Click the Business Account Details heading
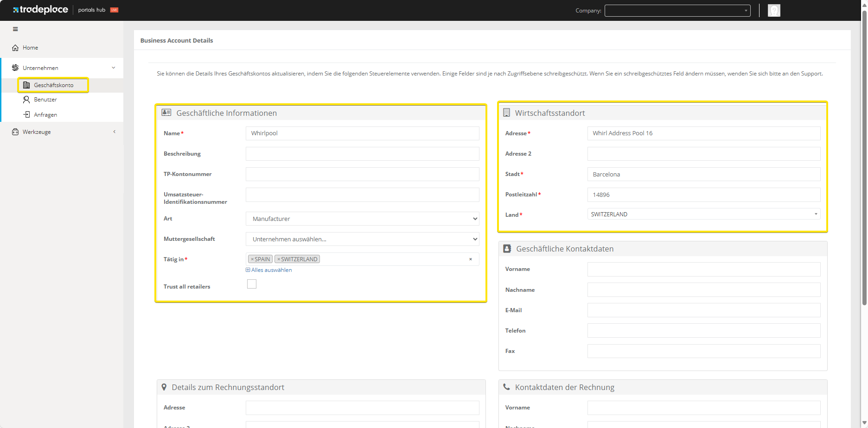 click(x=177, y=41)
